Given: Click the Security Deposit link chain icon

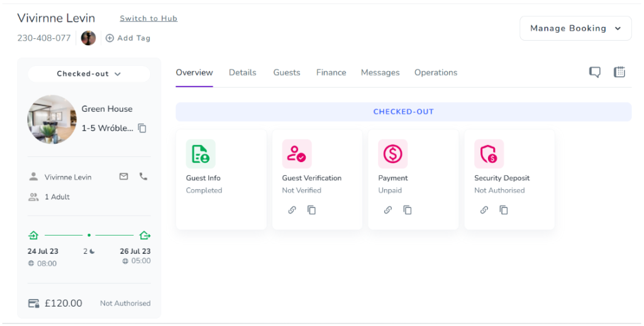Looking at the screenshot, I should pos(484,210).
